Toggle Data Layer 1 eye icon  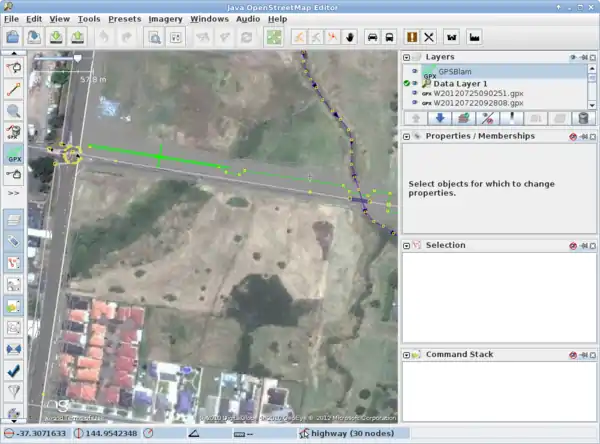click(x=415, y=83)
